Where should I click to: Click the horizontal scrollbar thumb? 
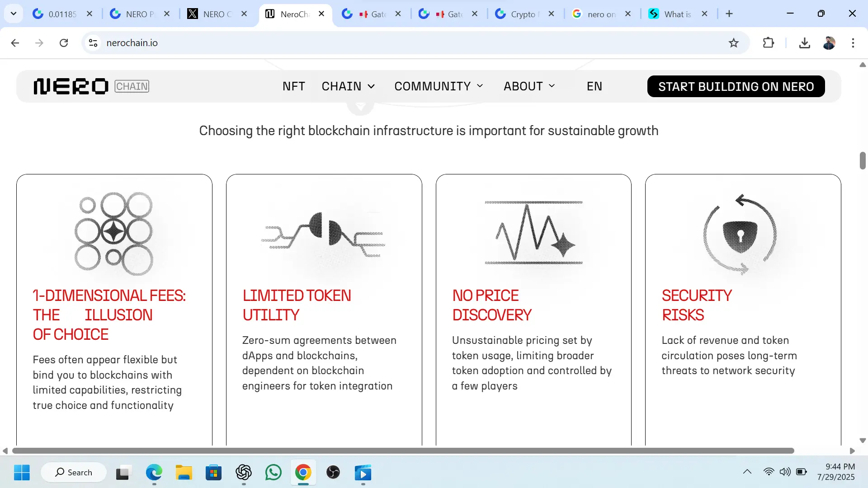403,450
